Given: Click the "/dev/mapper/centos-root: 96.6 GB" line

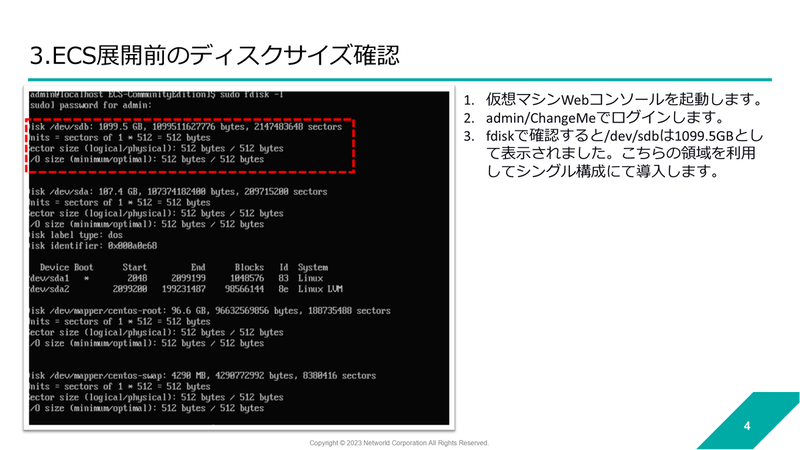Looking at the screenshot, I should coord(210,311).
